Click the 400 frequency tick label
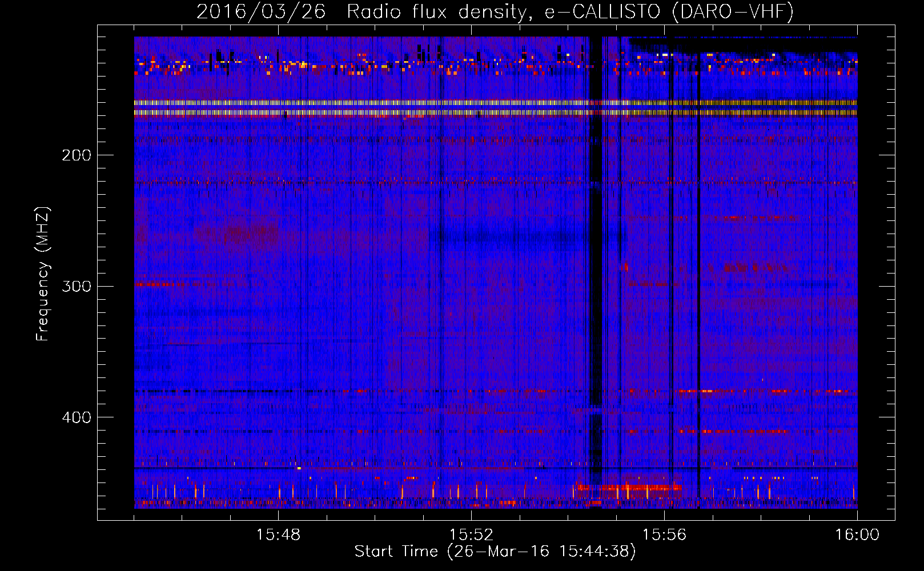Image resolution: width=924 pixels, height=571 pixels. (x=77, y=418)
